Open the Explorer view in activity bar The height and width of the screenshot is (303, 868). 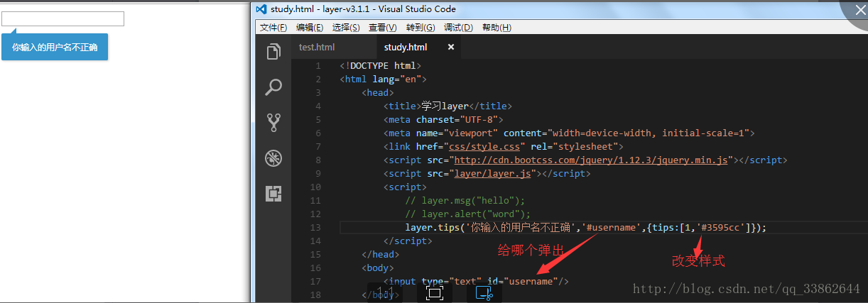click(273, 52)
